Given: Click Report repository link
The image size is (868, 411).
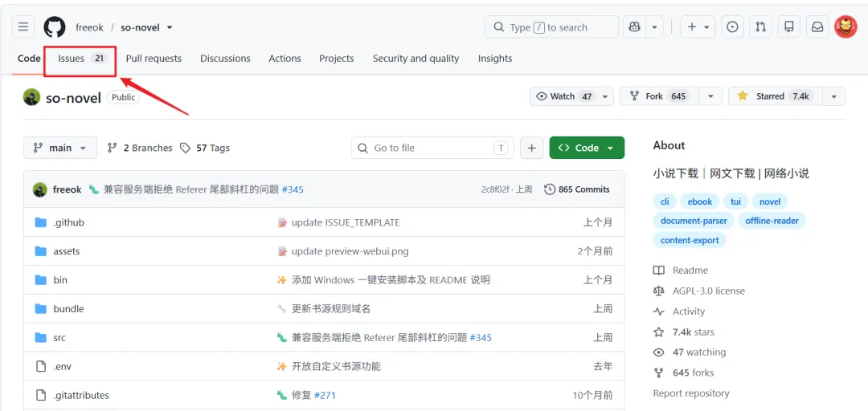Looking at the screenshot, I should click(x=691, y=393).
